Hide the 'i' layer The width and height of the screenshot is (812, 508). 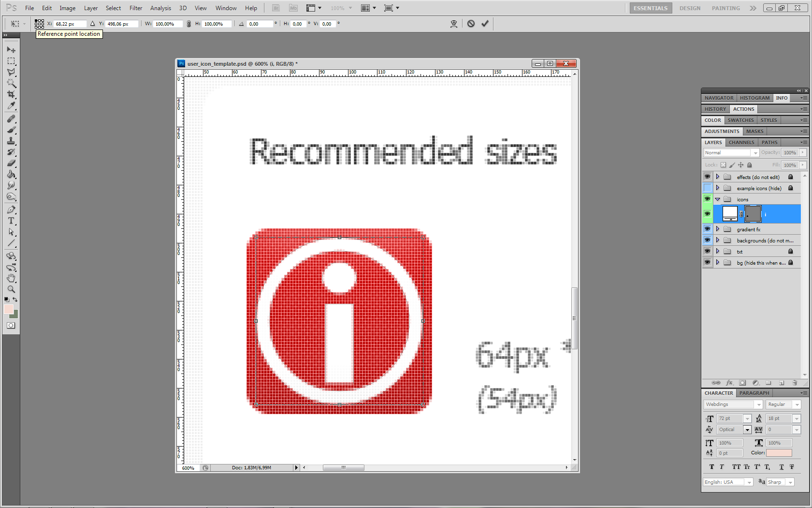(x=708, y=214)
